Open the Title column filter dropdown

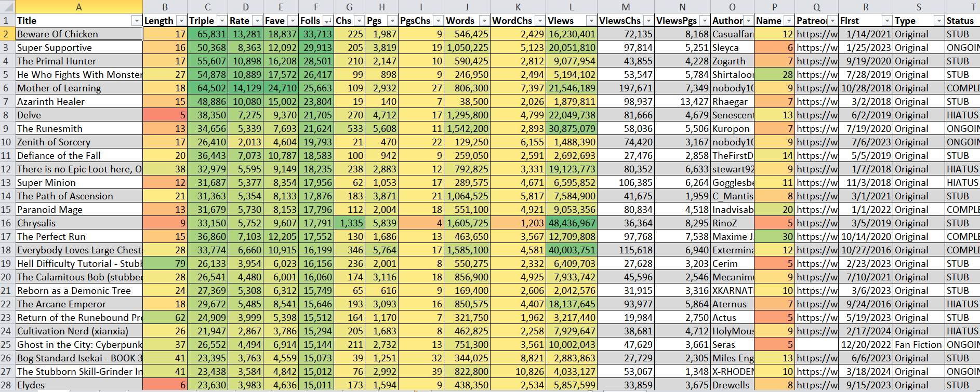coord(137,21)
